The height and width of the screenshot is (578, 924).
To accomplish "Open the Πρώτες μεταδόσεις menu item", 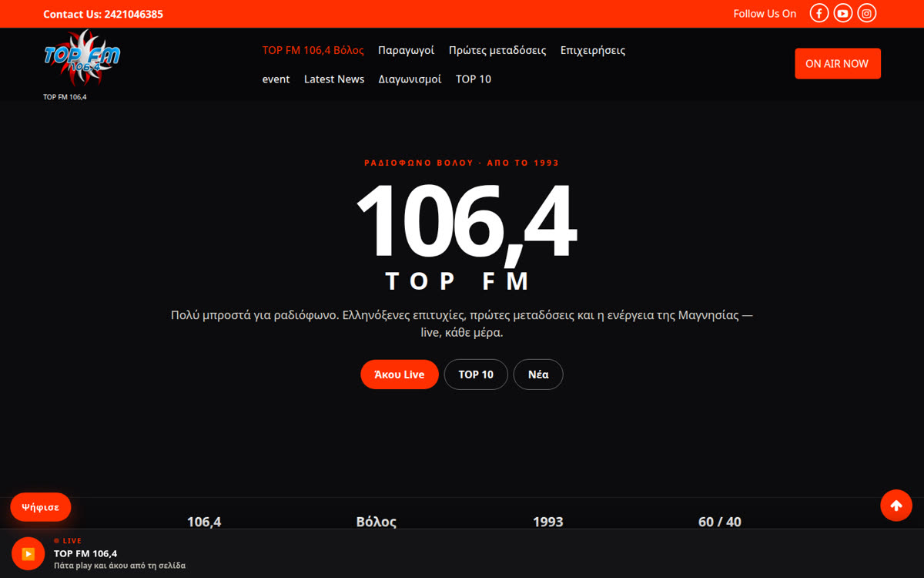I will pyautogui.click(x=497, y=50).
